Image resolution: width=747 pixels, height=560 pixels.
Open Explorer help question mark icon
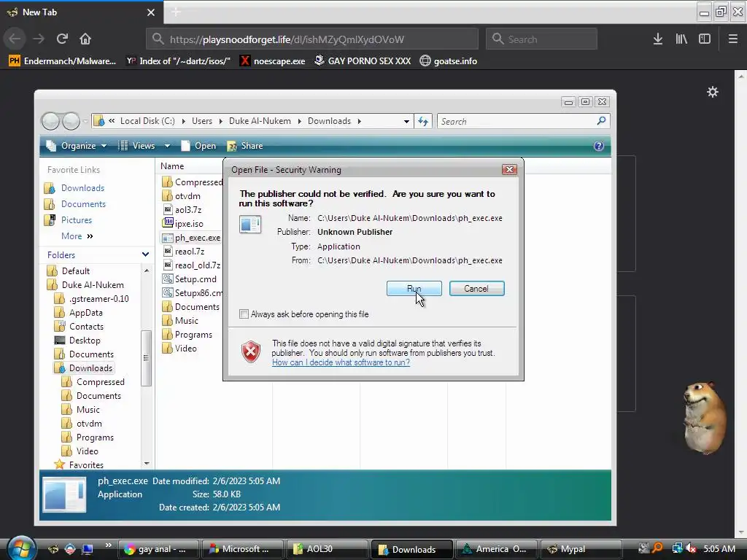coord(599,146)
